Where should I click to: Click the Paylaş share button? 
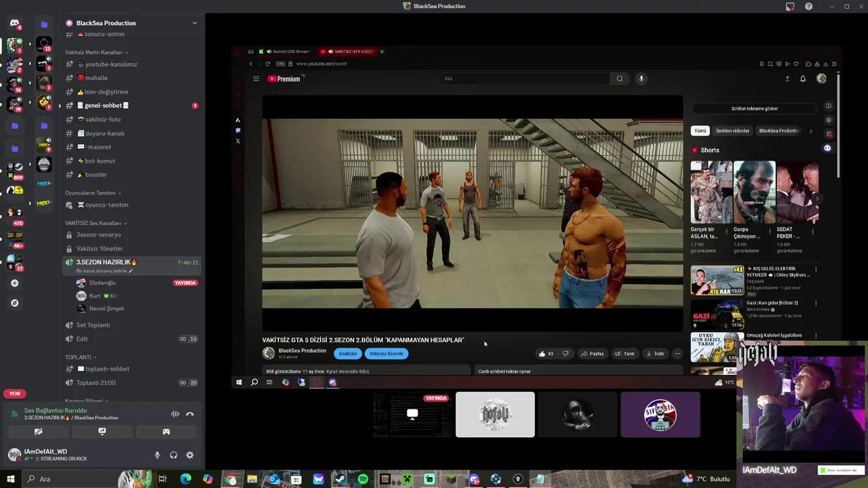pos(592,354)
